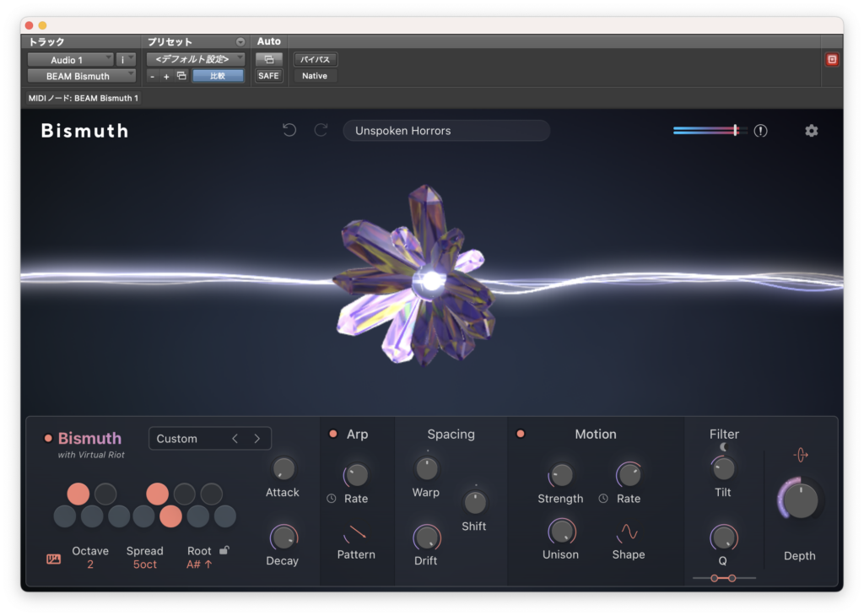Redo with the redo arrow icon
The width and height of the screenshot is (864, 616).
click(x=321, y=131)
